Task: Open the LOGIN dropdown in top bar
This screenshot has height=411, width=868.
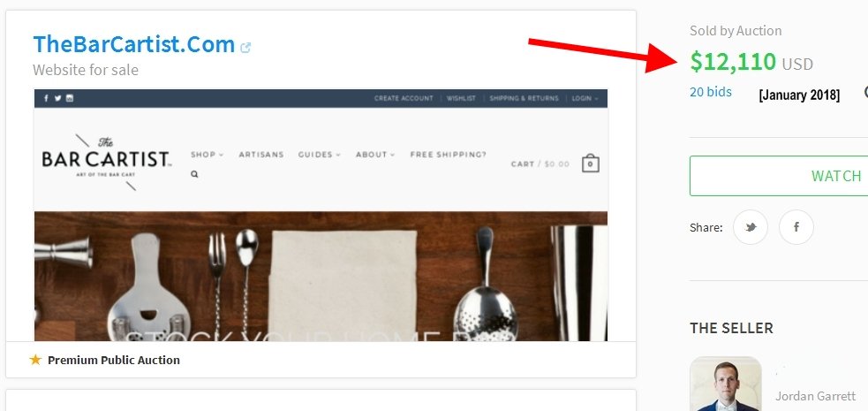Action: tap(585, 99)
